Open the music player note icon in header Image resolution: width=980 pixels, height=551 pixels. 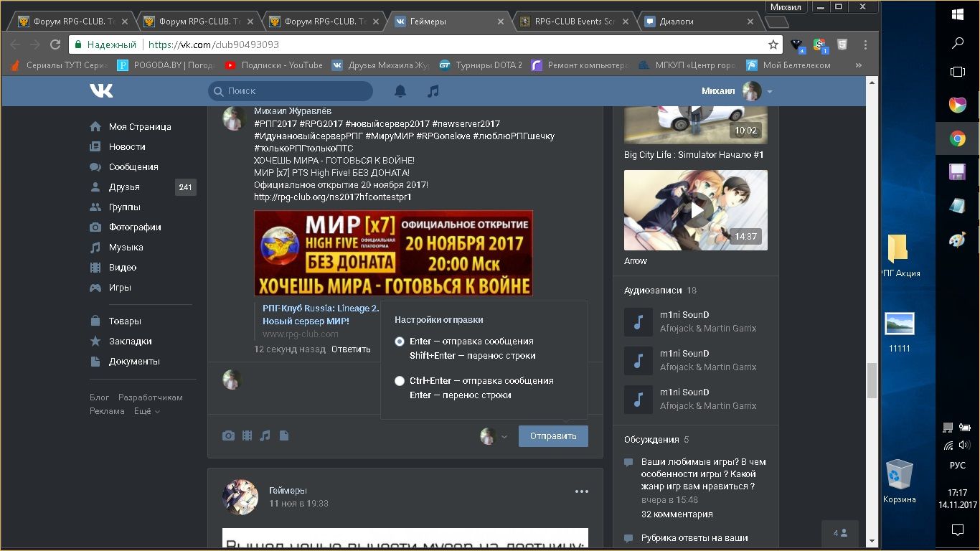click(x=433, y=91)
